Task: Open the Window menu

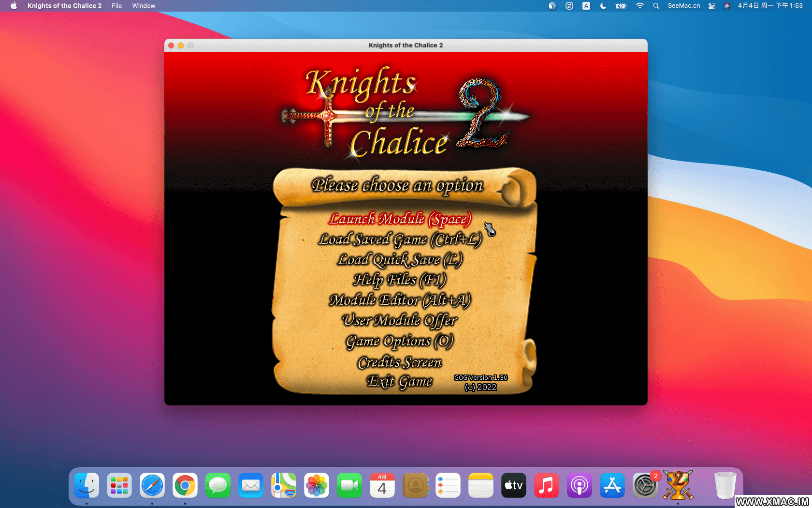Action: coord(144,6)
